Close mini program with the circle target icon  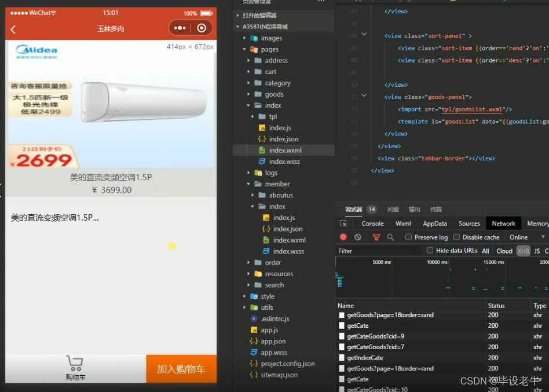202,28
